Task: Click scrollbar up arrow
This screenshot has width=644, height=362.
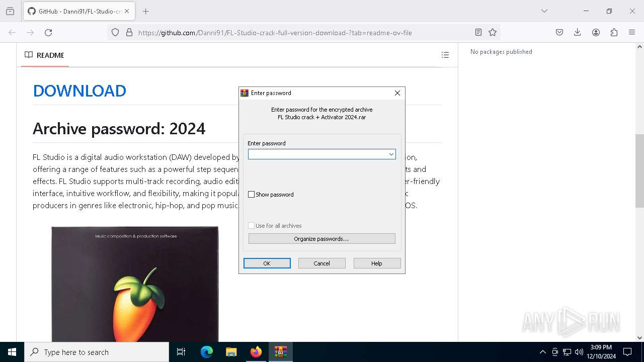Action: pyautogui.click(x=639, y=46)
